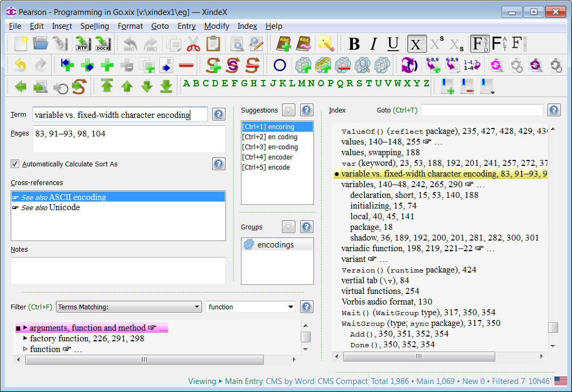Toggle underline formatting
Viewport: 572px width, 392px height.
393,44
